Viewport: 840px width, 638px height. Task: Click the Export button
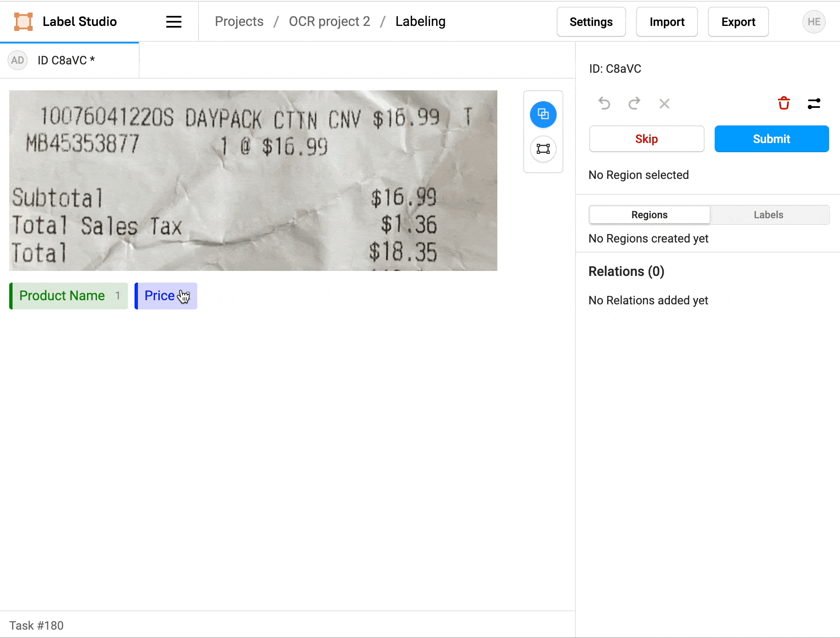[738, 22]
